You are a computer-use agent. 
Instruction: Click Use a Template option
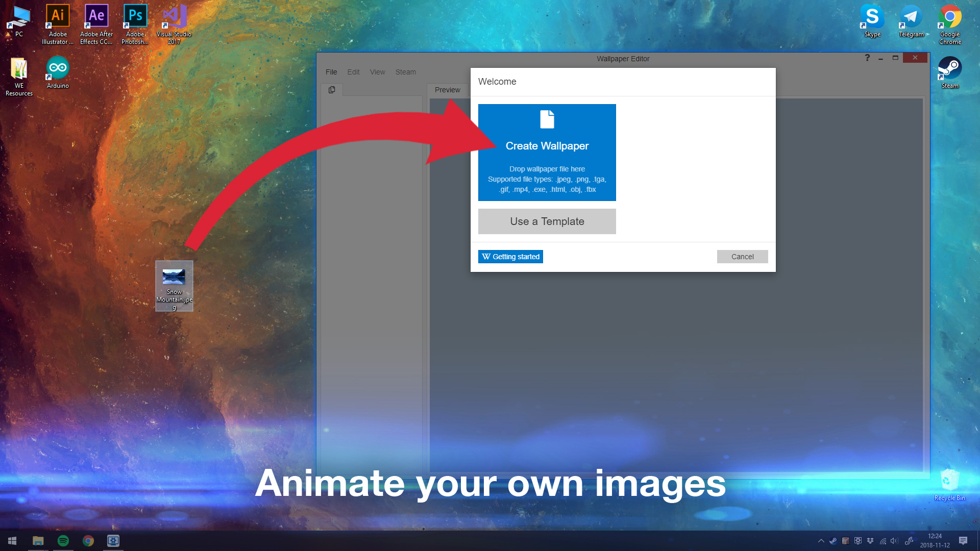[547, 221]
